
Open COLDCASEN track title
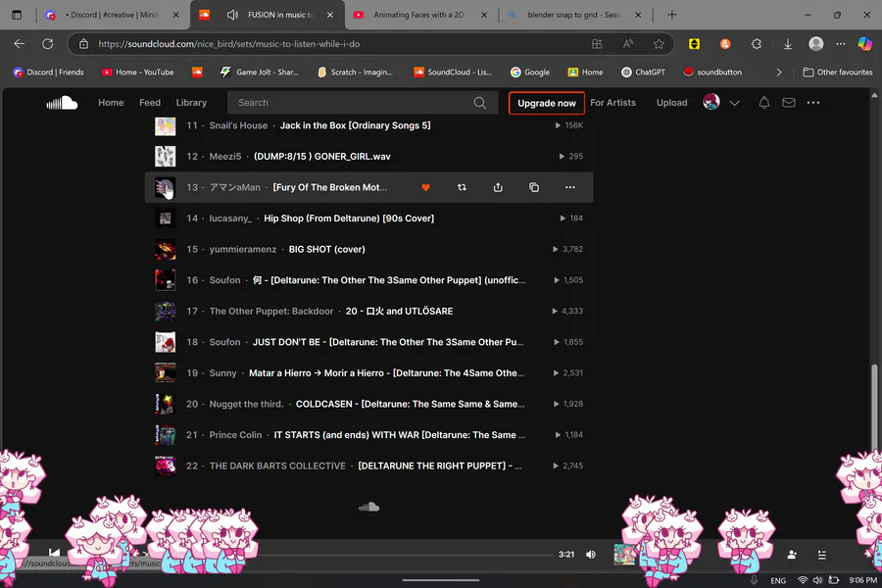[410, 404]
